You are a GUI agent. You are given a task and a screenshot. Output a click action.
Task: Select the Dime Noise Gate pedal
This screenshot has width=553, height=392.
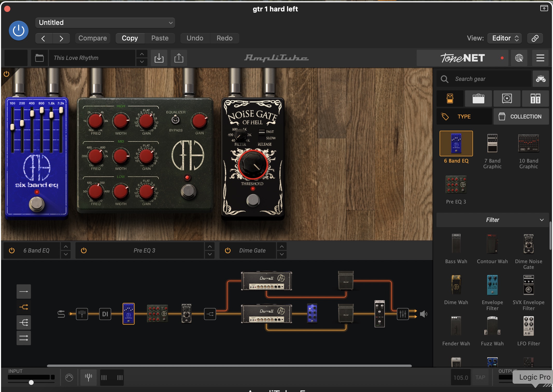(529, 244)
